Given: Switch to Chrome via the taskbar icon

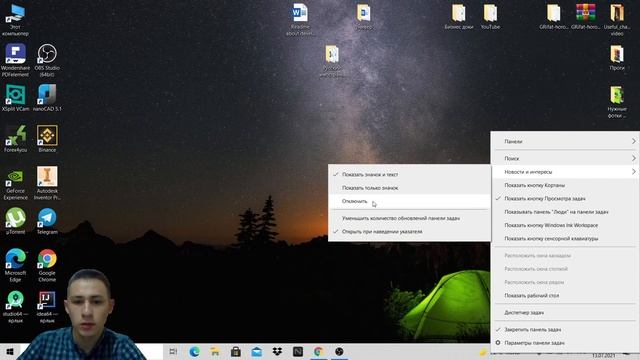Looking at the screenshot, I should pos(319,351).
